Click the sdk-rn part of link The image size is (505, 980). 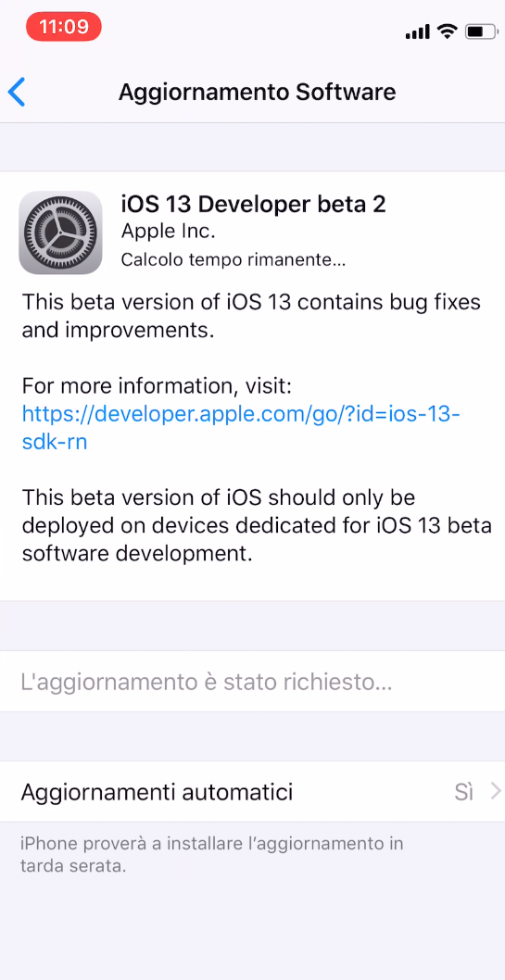pos(55,442)
